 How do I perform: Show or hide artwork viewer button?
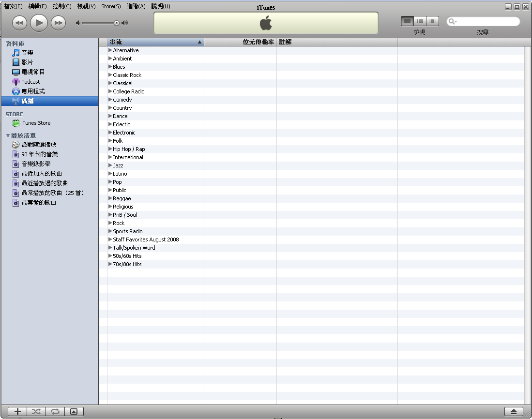(x=74, y=412)
